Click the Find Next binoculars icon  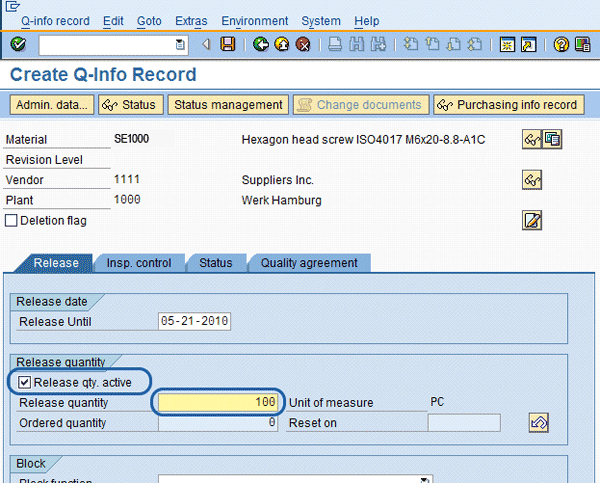click(x=378, y=44)
